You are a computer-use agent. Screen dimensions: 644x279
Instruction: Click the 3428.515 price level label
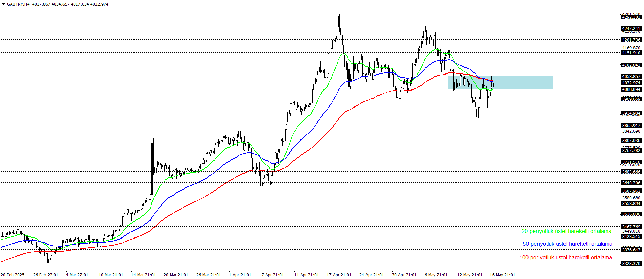click(x=631, y=237)
